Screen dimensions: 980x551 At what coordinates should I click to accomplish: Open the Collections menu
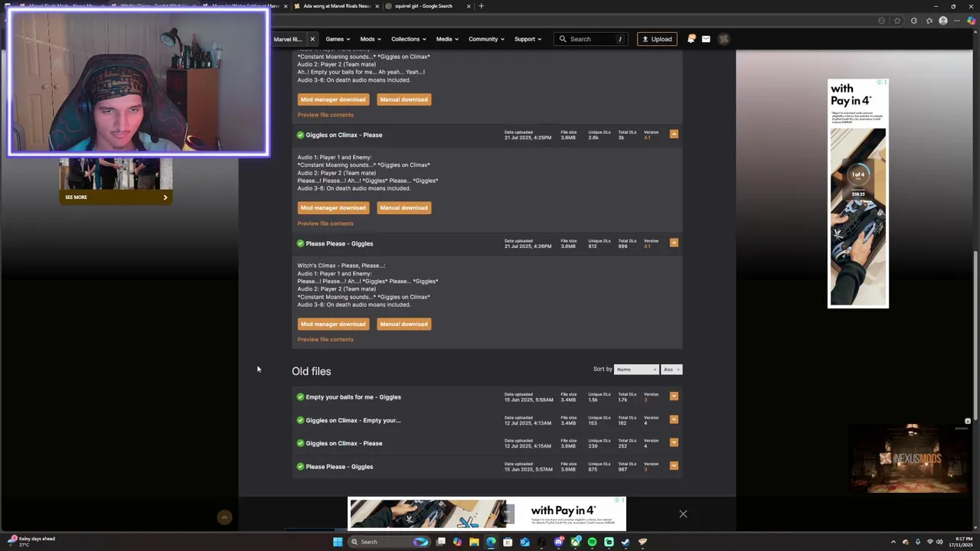pyautogui.click(x=409, y=39)
